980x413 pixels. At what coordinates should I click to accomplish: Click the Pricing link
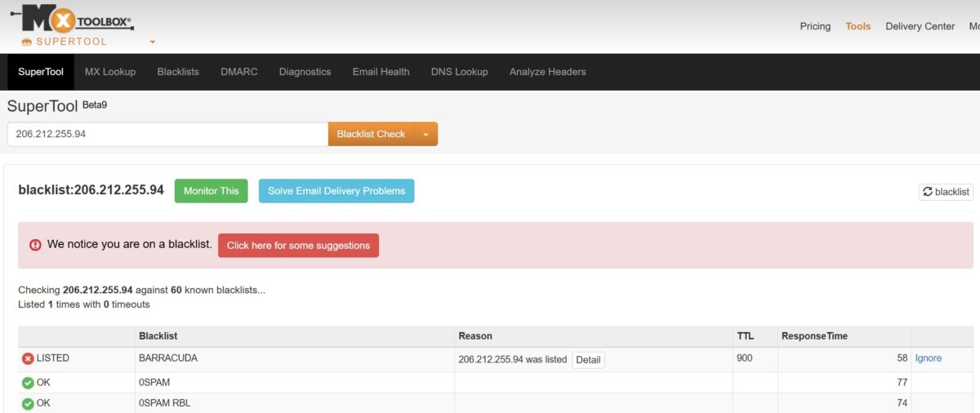815,26
